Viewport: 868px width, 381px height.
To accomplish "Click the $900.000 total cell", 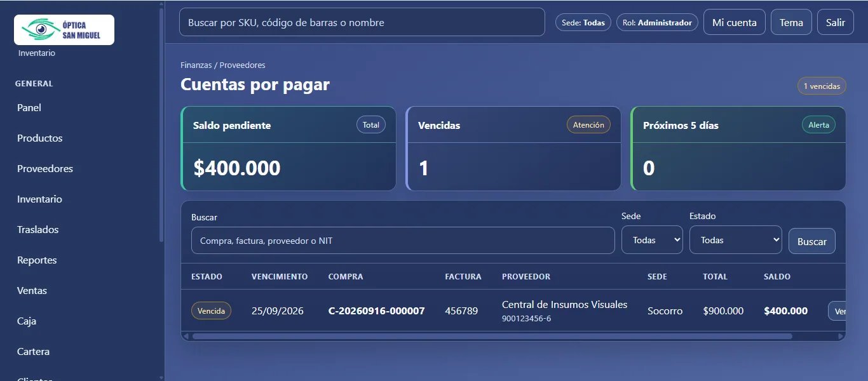I will point(723,311).
